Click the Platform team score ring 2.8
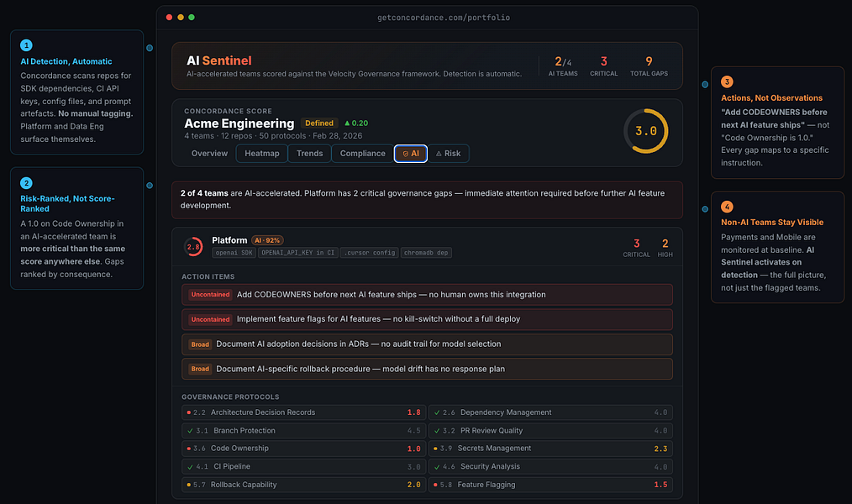This screenshot has height=504, width=852. coord(193,247)
